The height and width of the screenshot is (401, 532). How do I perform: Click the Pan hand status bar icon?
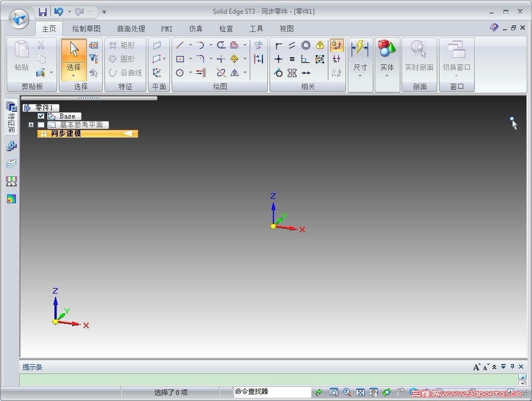[x=373, y=393]
